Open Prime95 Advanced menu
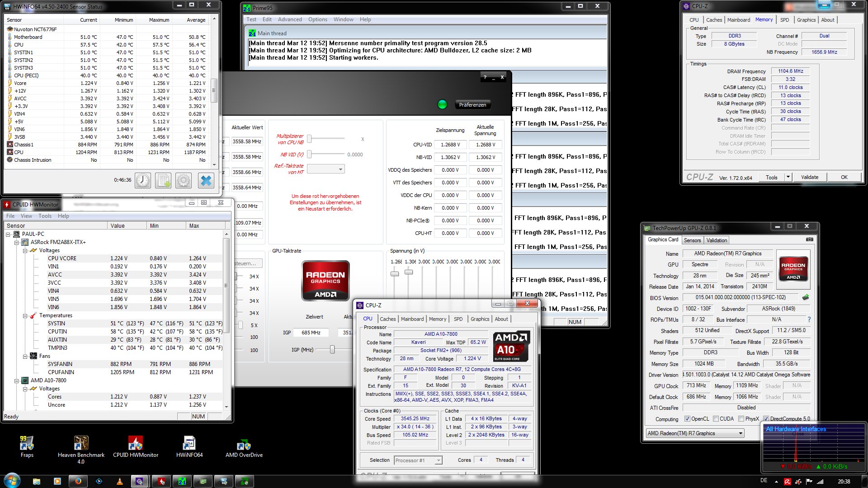Screen dimensions: 868x488 click(290, 19)
